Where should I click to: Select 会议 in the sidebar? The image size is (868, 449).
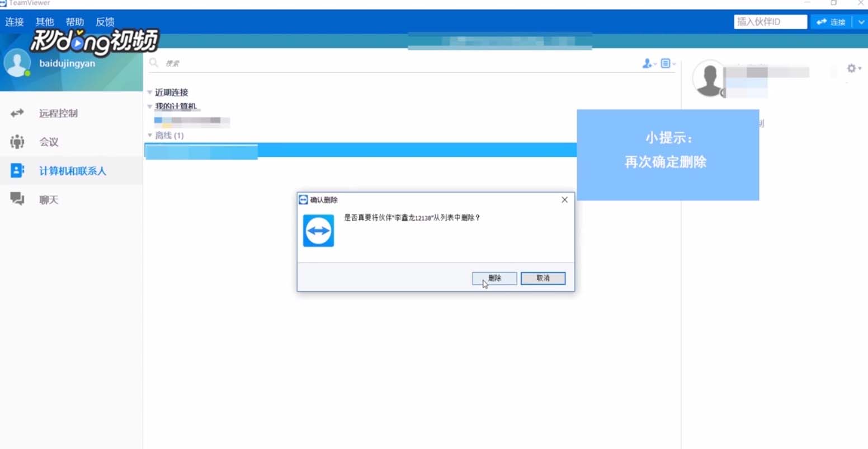point(72,142)
